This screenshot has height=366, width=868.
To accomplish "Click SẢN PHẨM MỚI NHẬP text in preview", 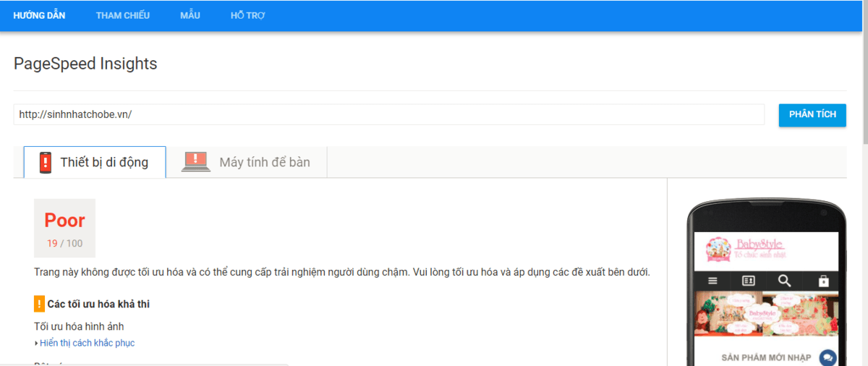I will 767,357.
